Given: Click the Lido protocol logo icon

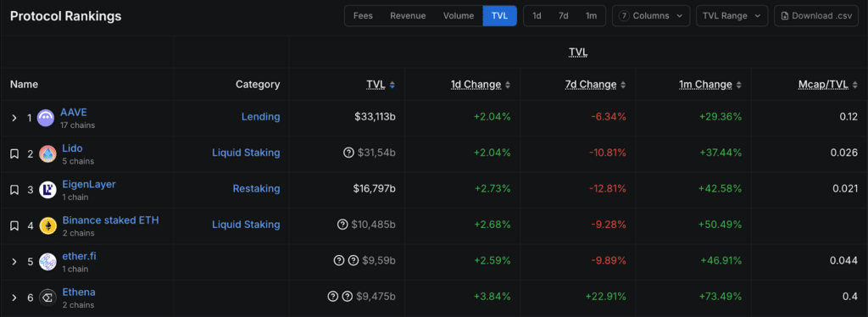Looking at the screenshot, I should [x=47, y=153].
